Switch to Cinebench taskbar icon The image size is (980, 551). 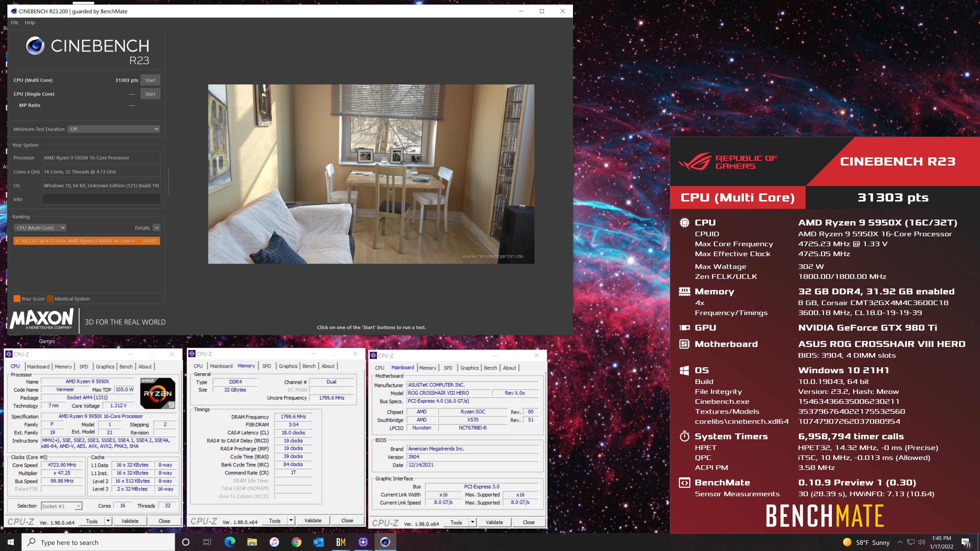click(385, 542)
